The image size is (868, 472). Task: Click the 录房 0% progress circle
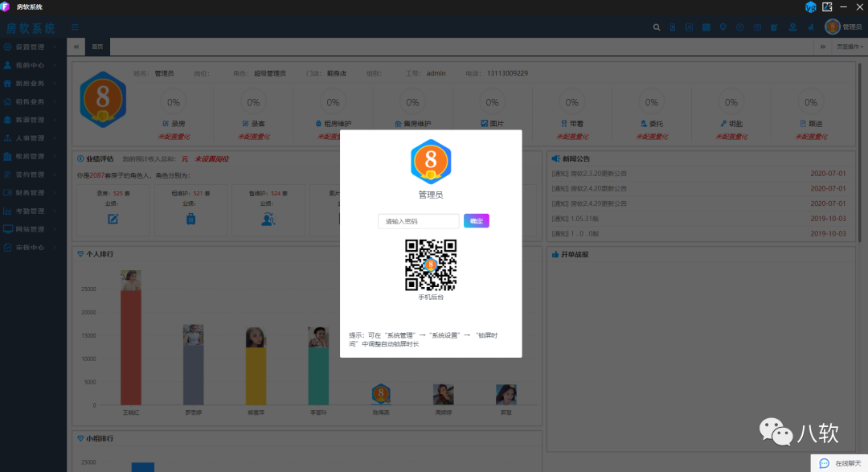click(174, 102)
